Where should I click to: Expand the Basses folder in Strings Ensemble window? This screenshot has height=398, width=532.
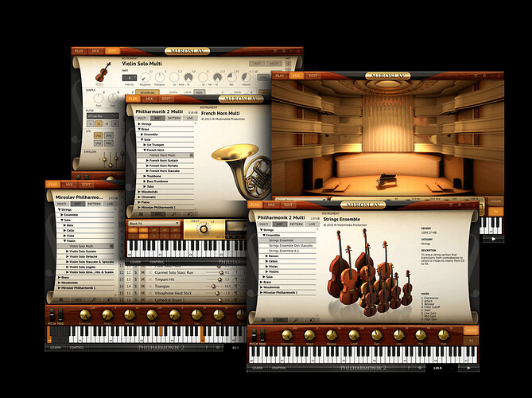click(267, 256)
